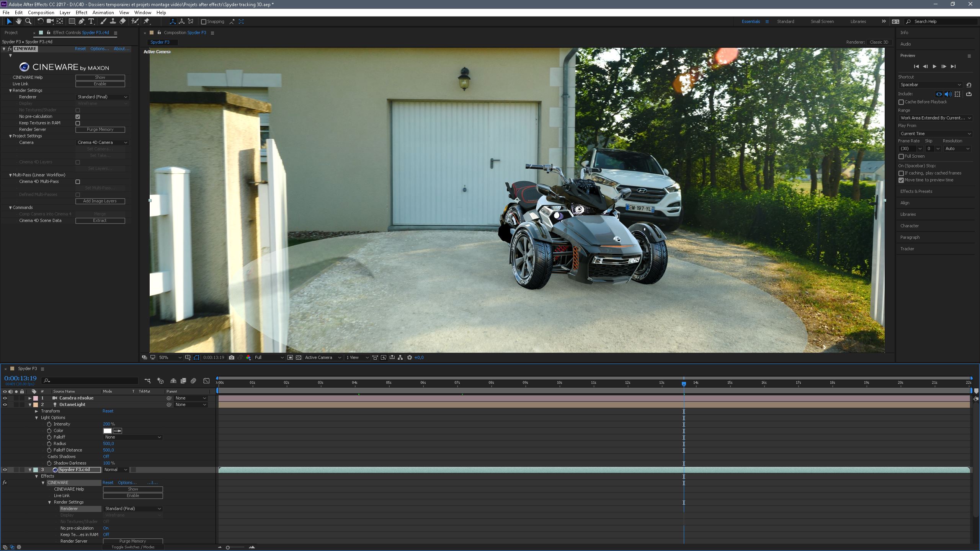Open the Renderer dropdown in Effect Controls
The height and width of the screenshot is (551, 980).
[x=102, y=97]
